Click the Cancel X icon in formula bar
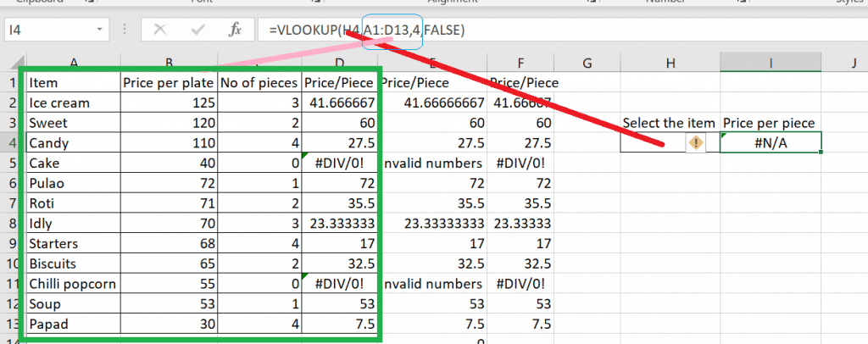868x344 pixels. pyautogui.click(x=159, y=31)
